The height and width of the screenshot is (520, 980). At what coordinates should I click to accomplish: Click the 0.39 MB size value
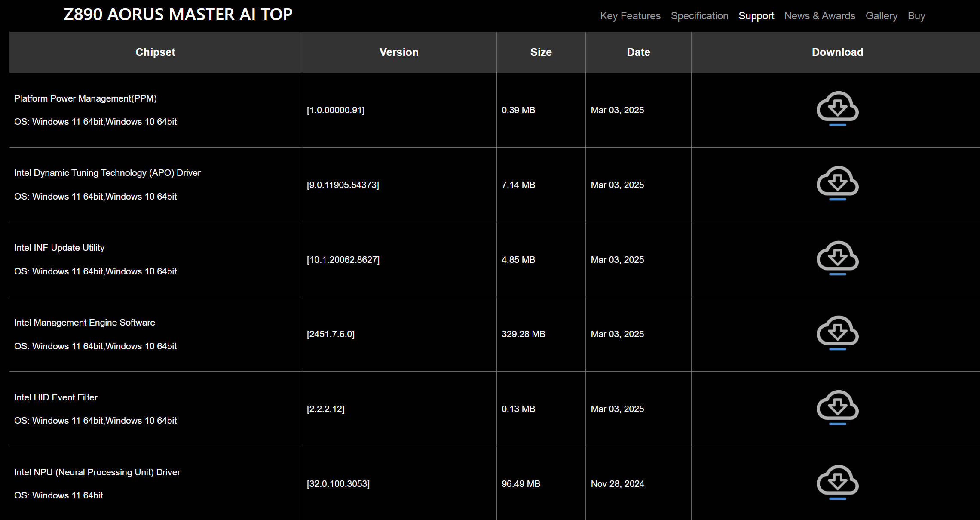click(518, 110)
